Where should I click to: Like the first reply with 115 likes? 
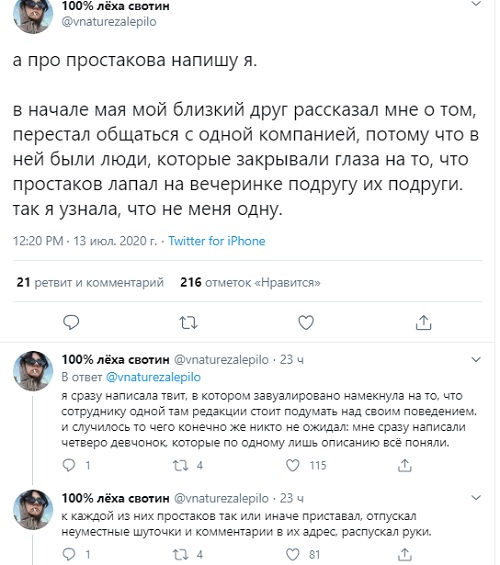pyautogui.click(x=292, y=465)
